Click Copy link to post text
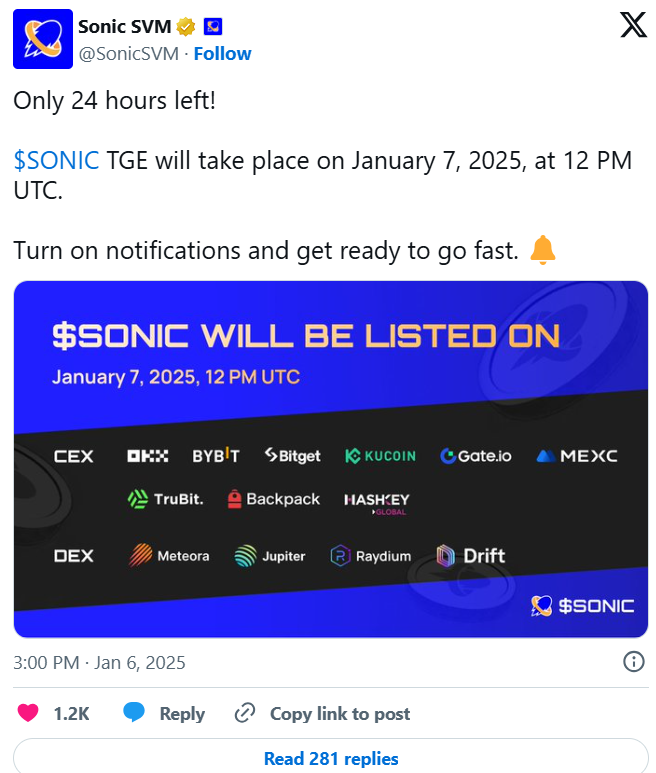The width and height of the screenshot is (656, 773). (340, 713)
